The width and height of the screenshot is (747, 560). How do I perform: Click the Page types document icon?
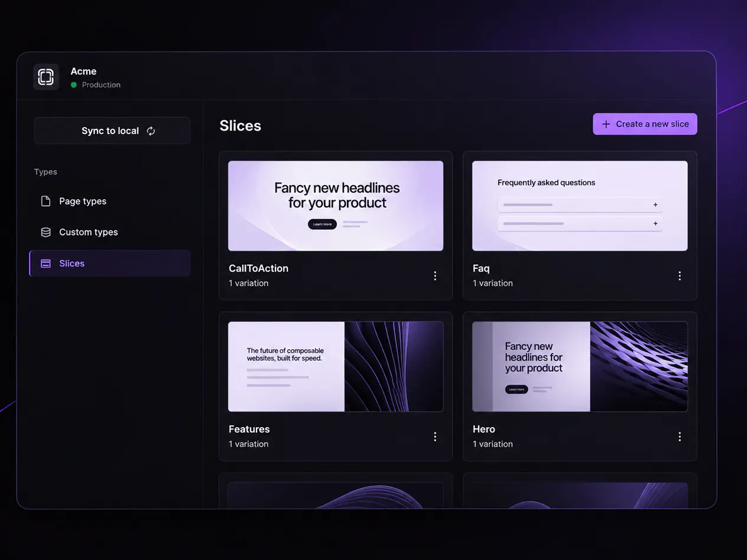tap(46, 201)
